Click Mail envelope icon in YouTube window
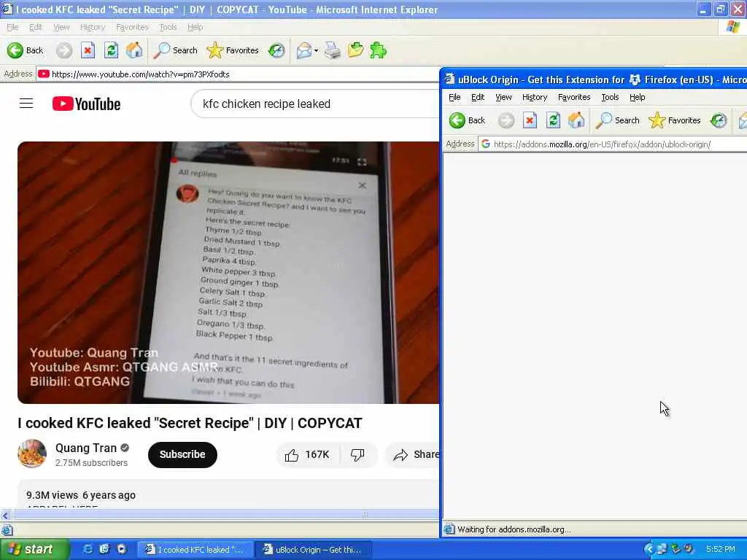 [x=303, y=50]
